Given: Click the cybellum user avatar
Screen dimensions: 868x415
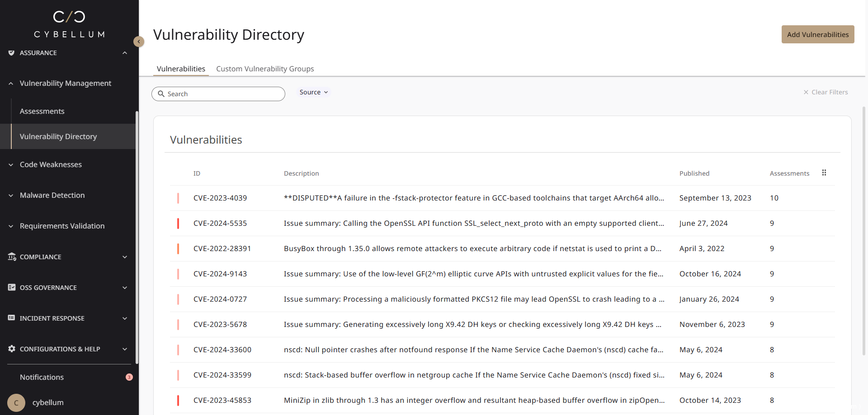Looking at the screenshot, I should coord(16,402).
